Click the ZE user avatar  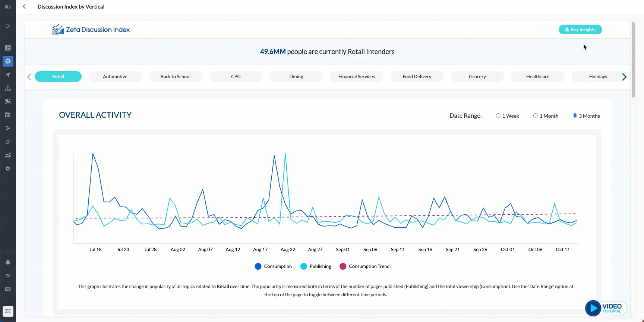coord(8,311)
